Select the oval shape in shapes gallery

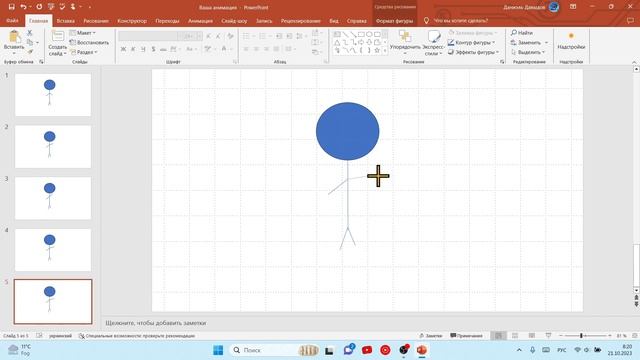tap(369, 34)
